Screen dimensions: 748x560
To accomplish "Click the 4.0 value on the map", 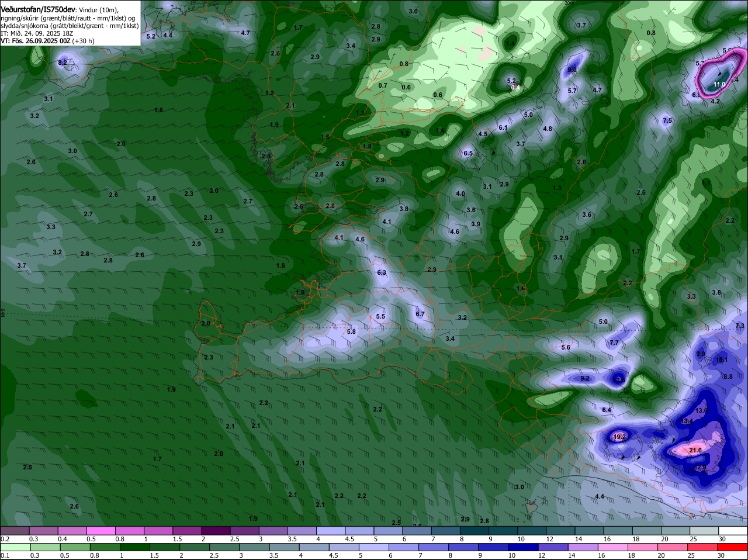I will tap(460, 194).
